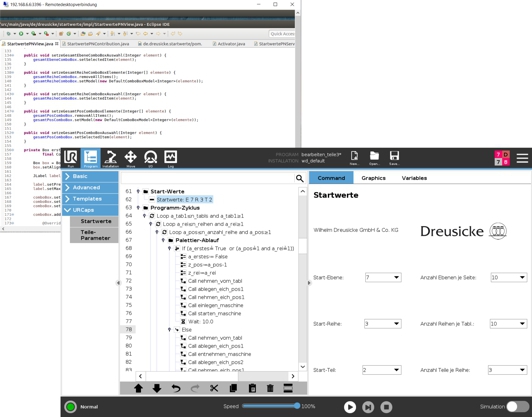This screenshot has width=532, height=417.
Task: Copy the selected program node
Action: pyautogui.click(x=233, y=388)
